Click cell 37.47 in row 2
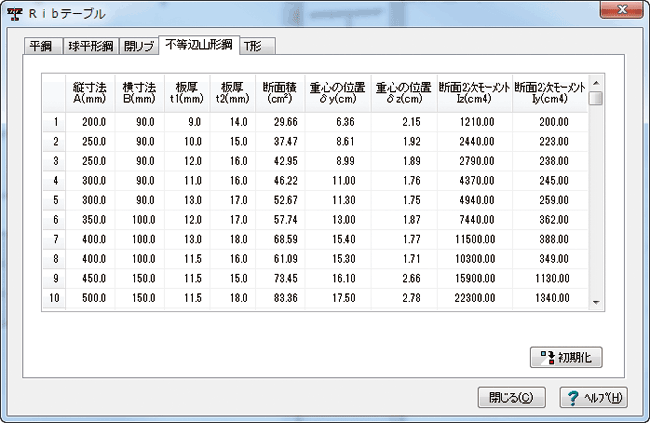650x423 pixels. point(280,141)
